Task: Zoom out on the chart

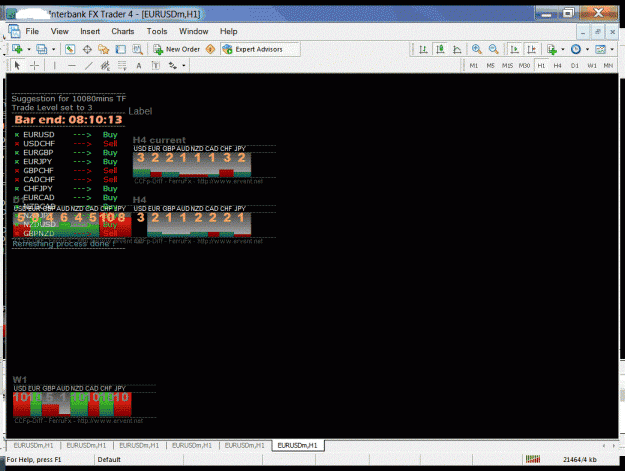Action: (493, 49)
